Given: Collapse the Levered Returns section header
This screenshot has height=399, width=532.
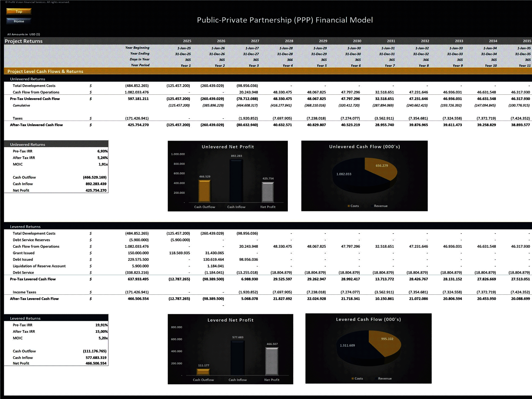Looking at the screenshot, I should tap(25, 226).
